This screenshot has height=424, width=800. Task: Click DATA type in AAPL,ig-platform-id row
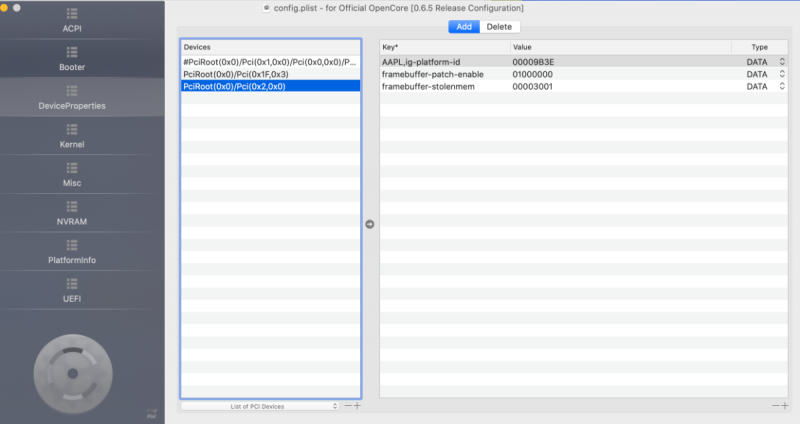757,62
